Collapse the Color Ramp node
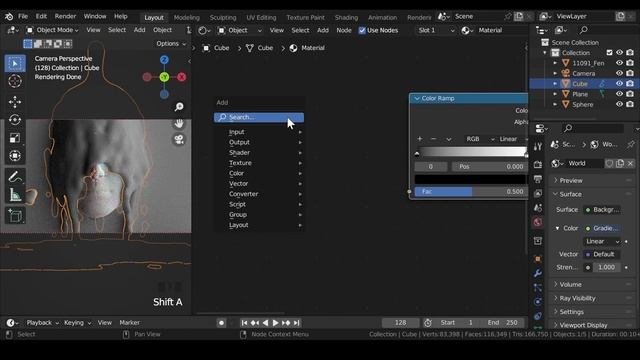Image resolution: width=640 pixels, height=360 pixels. tap(417, 98)
